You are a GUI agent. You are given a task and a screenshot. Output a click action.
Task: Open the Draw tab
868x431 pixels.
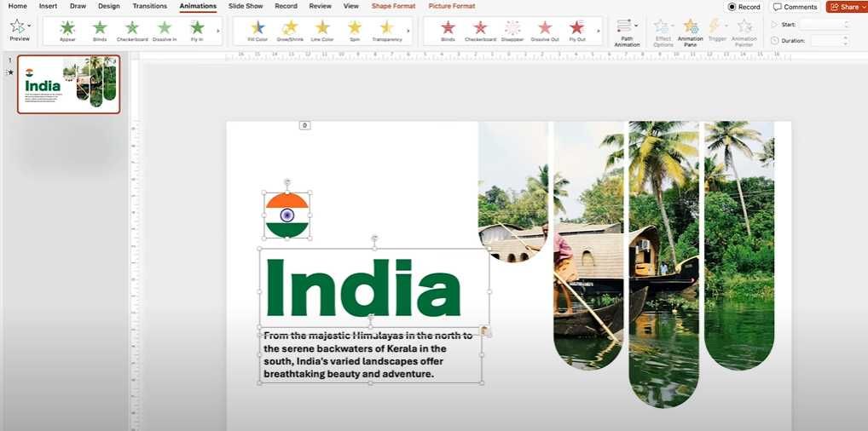click(x=78, y=6)
